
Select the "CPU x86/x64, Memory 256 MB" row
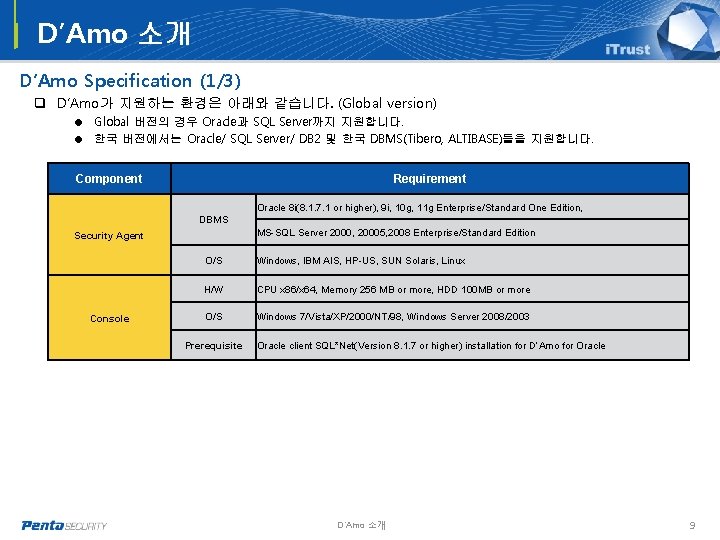click(472, 289)
